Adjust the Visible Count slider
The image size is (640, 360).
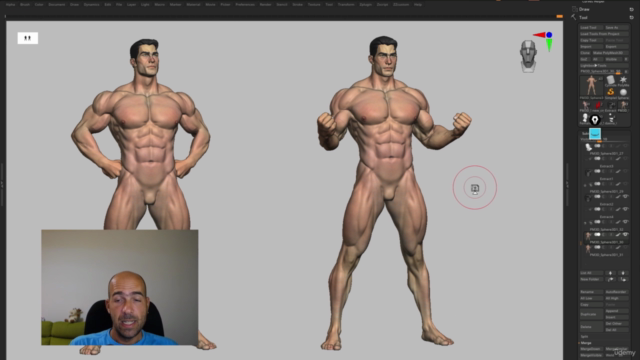tap(604, 139)
